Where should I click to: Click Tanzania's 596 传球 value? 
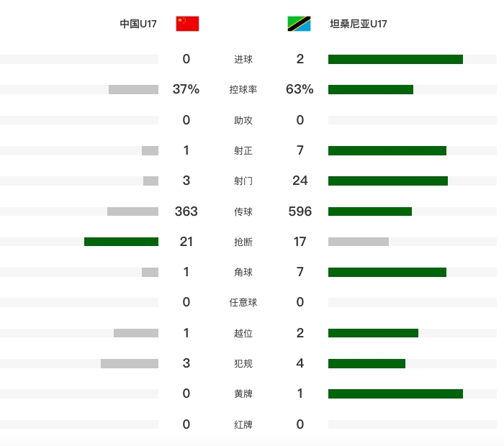[x=300, y=211]
